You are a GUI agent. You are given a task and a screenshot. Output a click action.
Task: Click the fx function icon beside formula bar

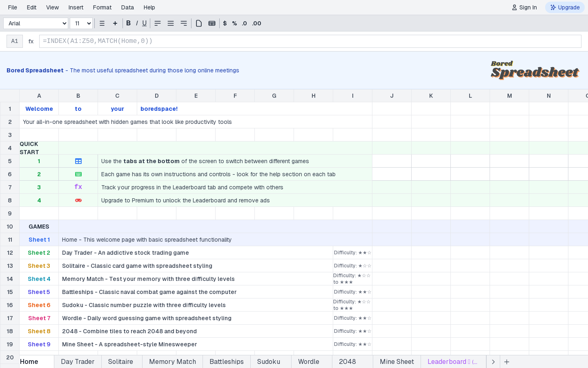[31, 41]
